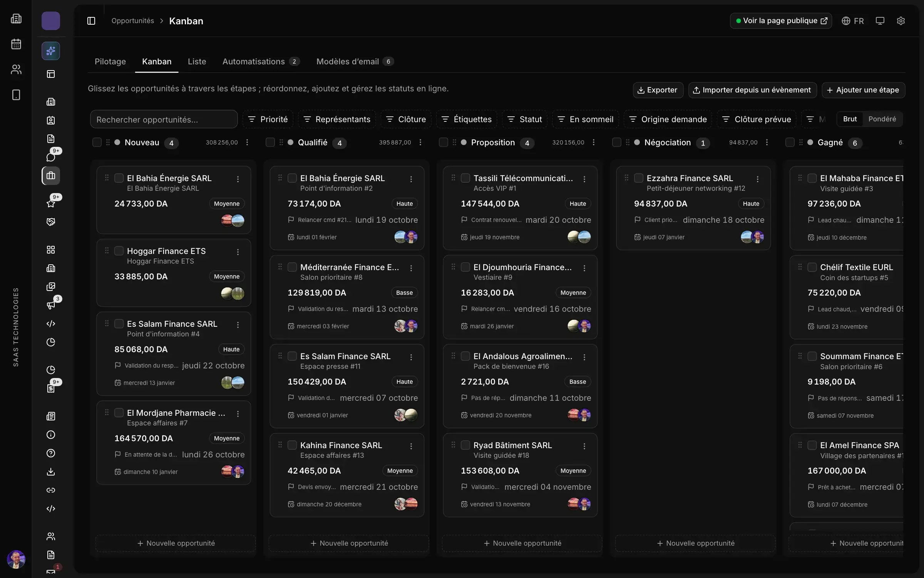Viewport: 924px width, 578px height.
Task: Open the Étiquettes filter dropdown
Action: point(467,119)
